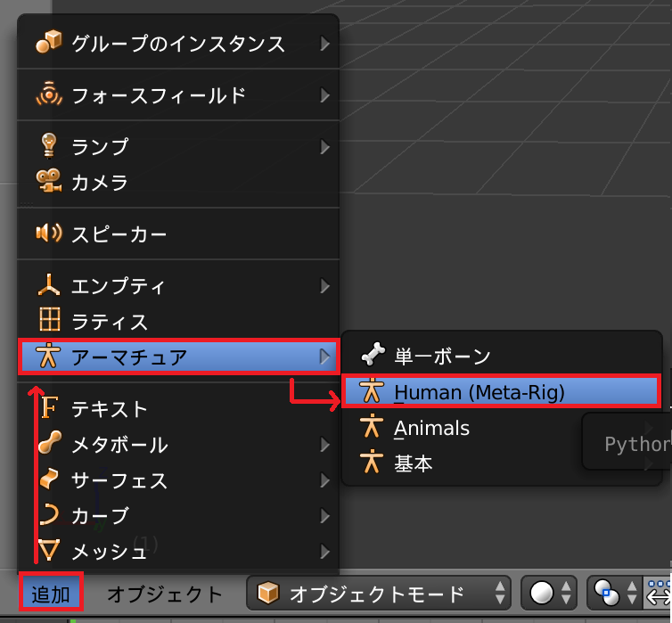
Task: Expand arrow beside メタボール
Action: (x=325, y=445)
